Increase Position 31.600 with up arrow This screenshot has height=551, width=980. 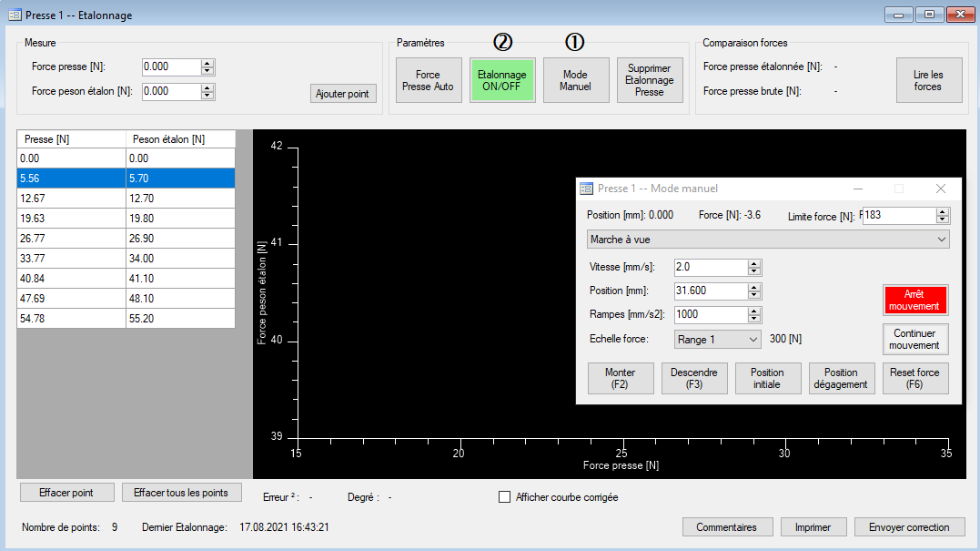click(x=754, y=287)
